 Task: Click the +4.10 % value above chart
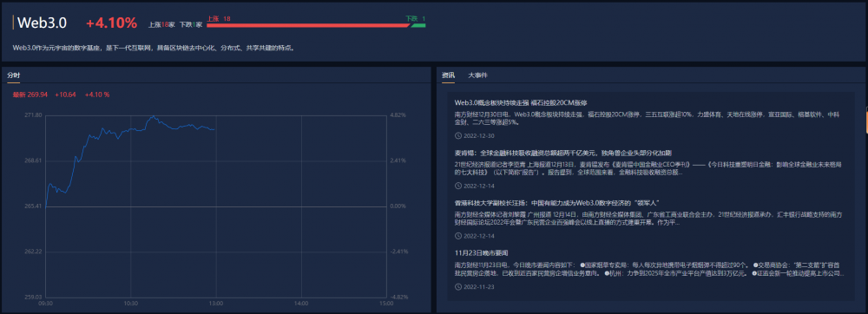[x=97, y=95]
